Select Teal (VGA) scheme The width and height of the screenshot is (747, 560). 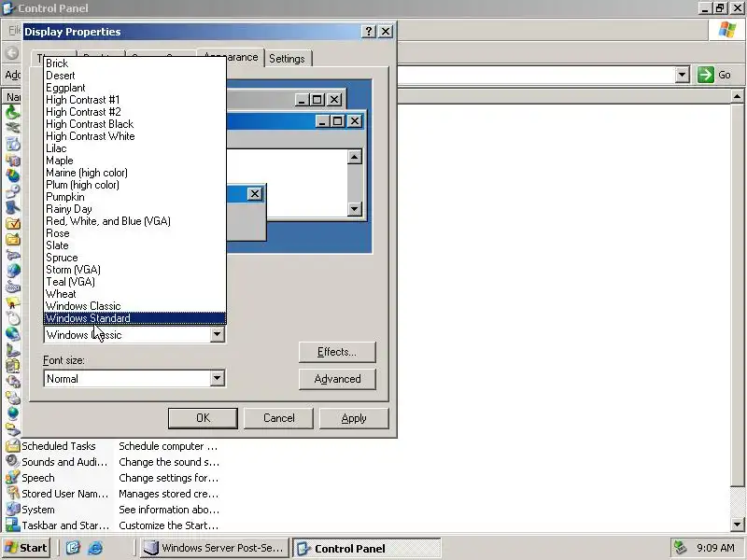[x=134, y=282]
